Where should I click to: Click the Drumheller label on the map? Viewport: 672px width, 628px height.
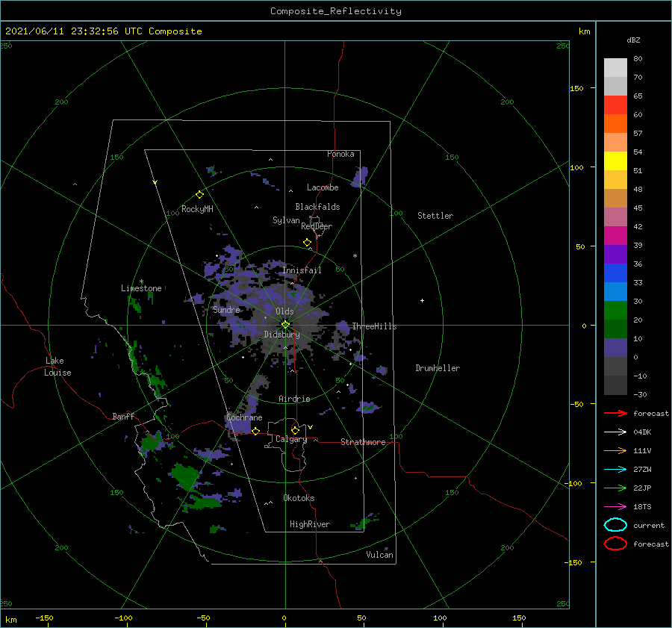tap(438, 368)
